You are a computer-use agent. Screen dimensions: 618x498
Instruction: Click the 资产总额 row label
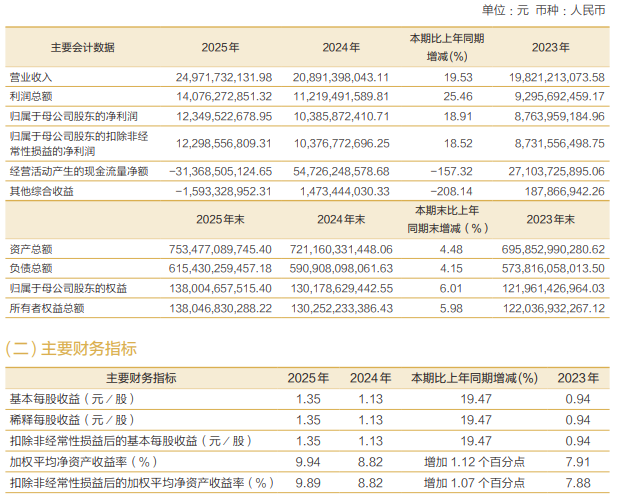[31, 249]
